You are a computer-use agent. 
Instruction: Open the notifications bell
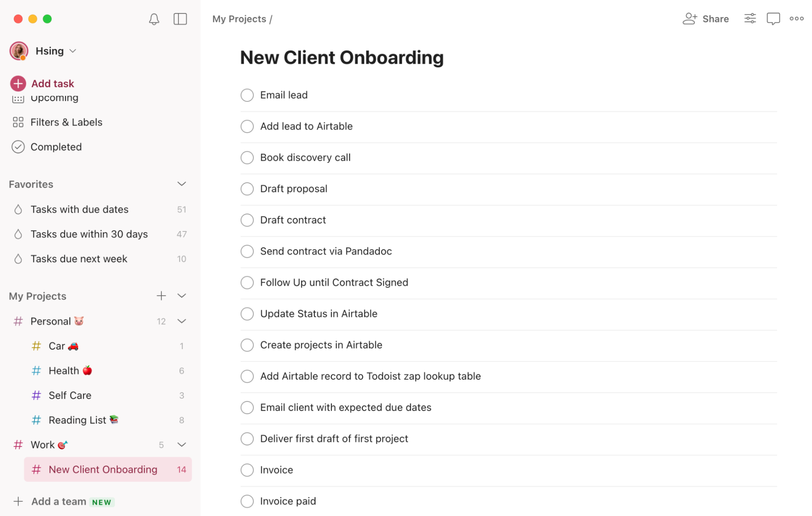click(x=154, y=19)
